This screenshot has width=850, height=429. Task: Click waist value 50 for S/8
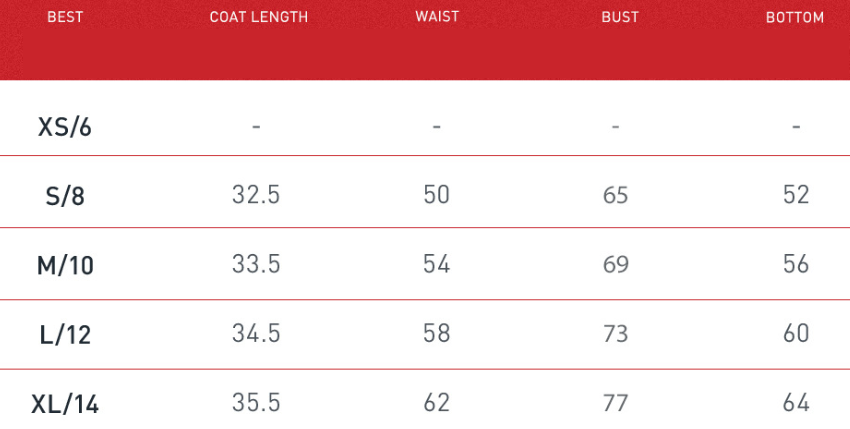pyautogui.click(x=437, y=195)
